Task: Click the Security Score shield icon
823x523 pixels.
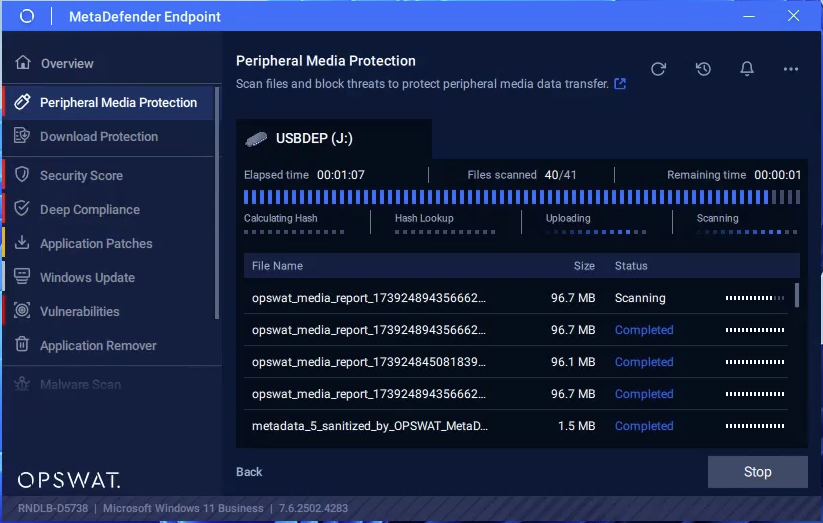Action: point(22,175)
